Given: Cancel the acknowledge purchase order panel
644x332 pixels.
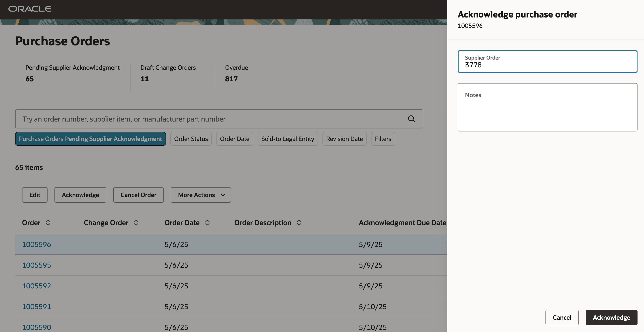Looking at the screenshot, I should point(562,318).
